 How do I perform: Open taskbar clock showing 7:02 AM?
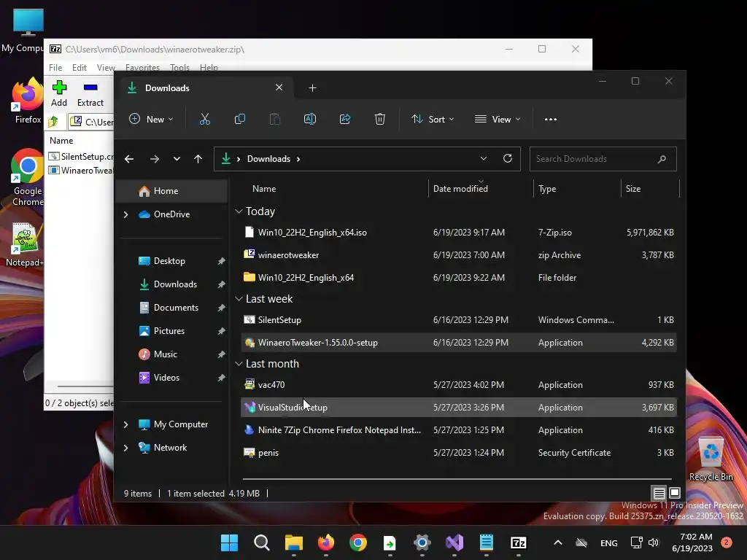pyautogui.click(x=692, y=542)
